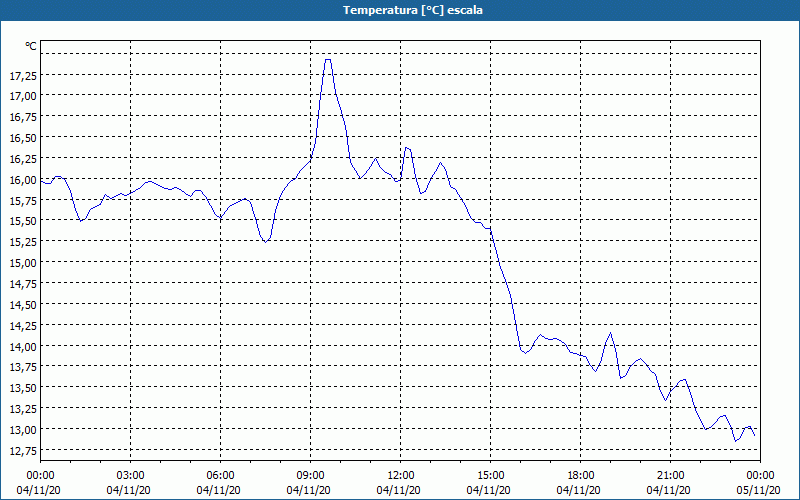Select the 14,50 y-axis label

coord(22,305)
